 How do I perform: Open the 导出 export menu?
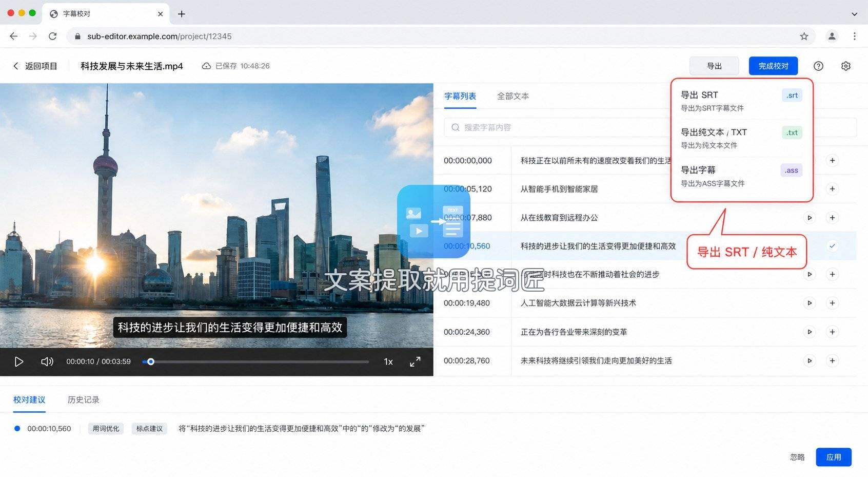tap(714, 66)
